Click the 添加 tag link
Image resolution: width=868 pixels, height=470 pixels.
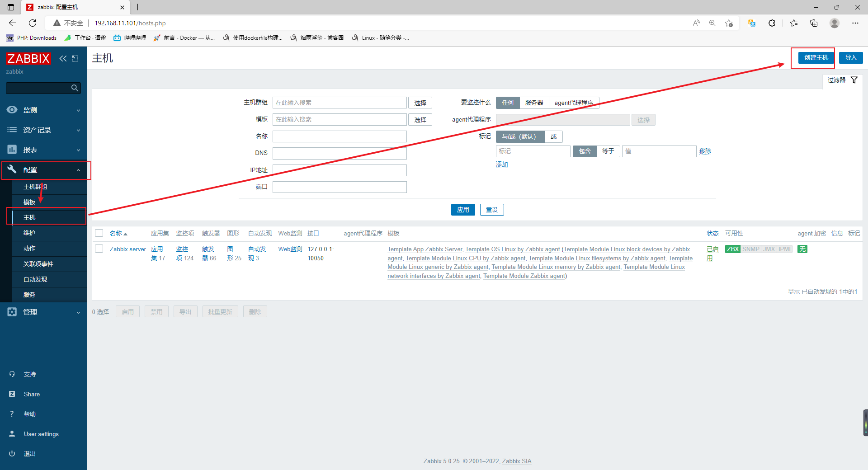pyautogui.click(x=502, y=164)
